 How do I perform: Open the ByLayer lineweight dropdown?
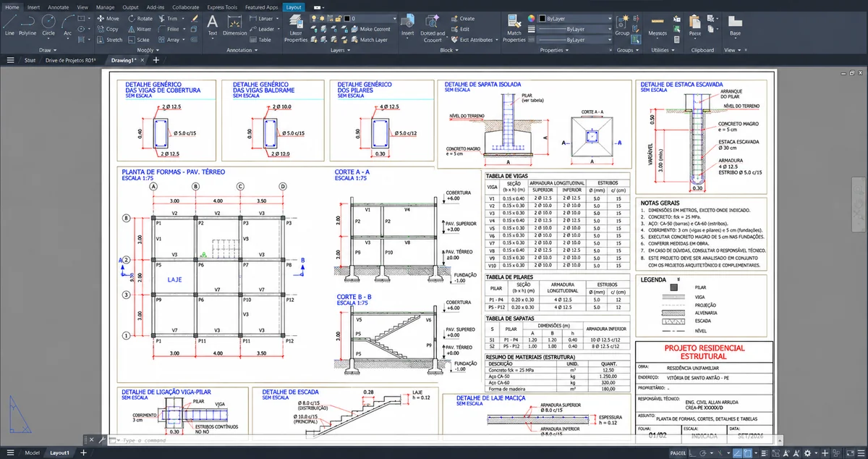point(575,29)
